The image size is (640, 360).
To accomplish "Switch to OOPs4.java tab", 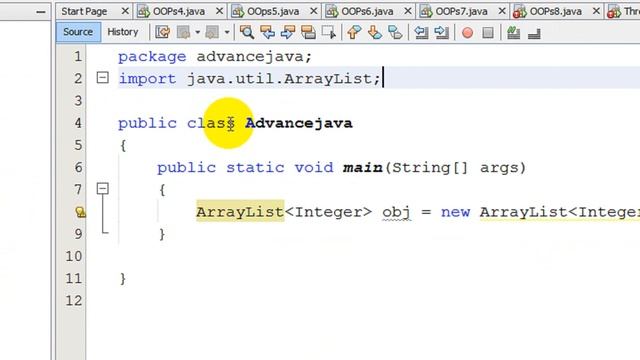I will point(178,11).
